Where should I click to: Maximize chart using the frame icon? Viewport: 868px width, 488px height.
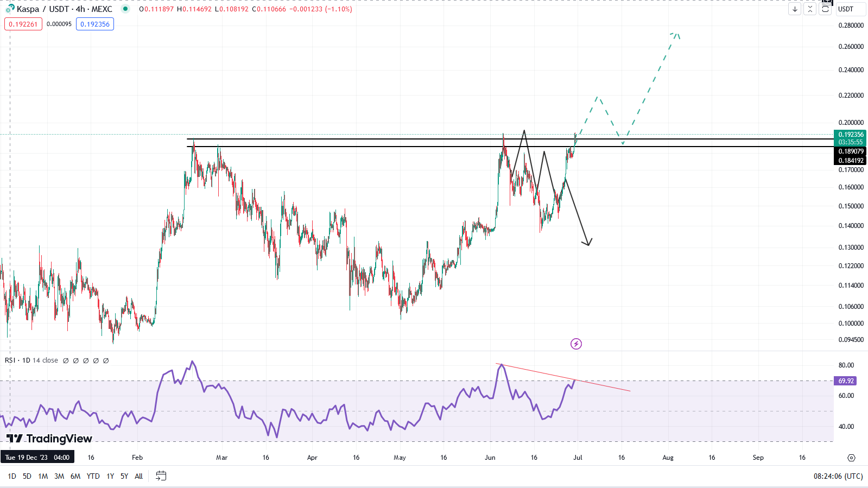[825, 9]
